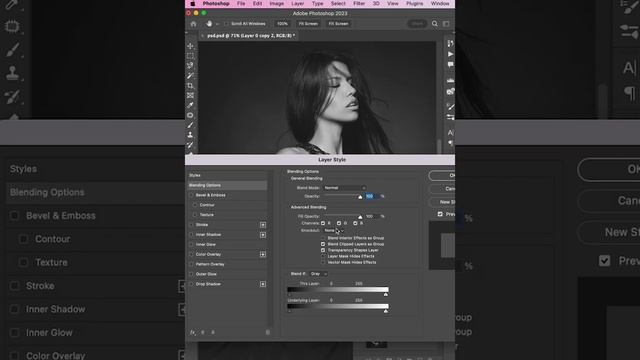The width and height of the screenshot is (640, 360).
Task: Open the Actions panel play icon
Action: [x=450, y=54]
